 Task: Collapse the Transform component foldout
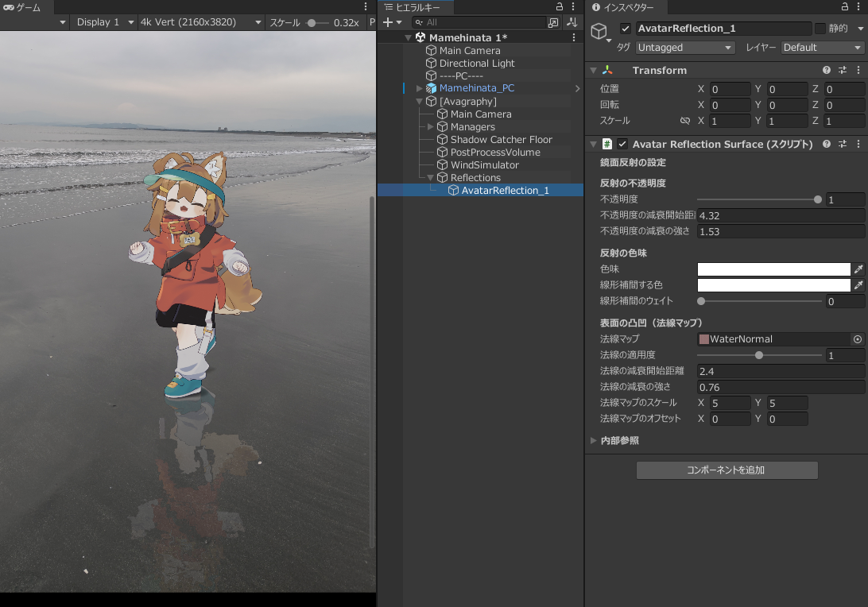pos(594,70)
